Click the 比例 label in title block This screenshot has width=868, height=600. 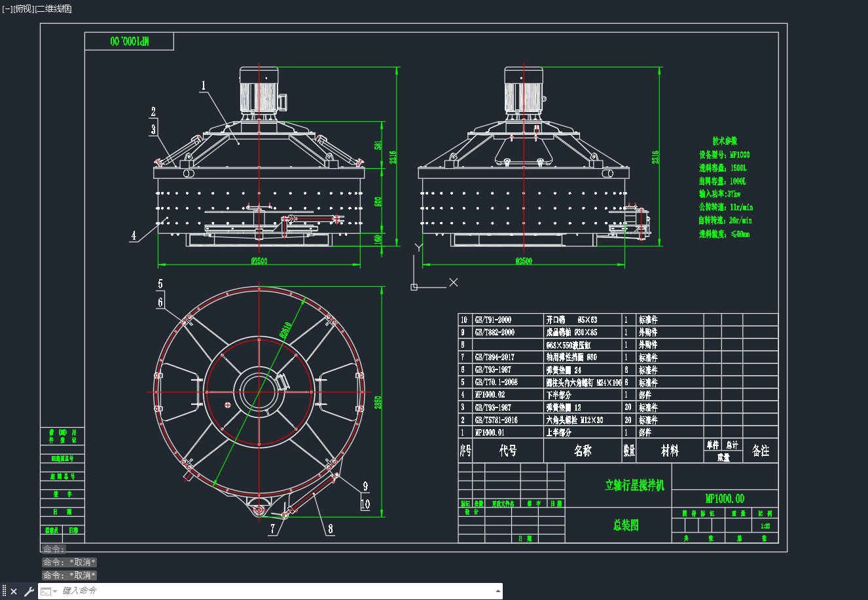[765, 514]
